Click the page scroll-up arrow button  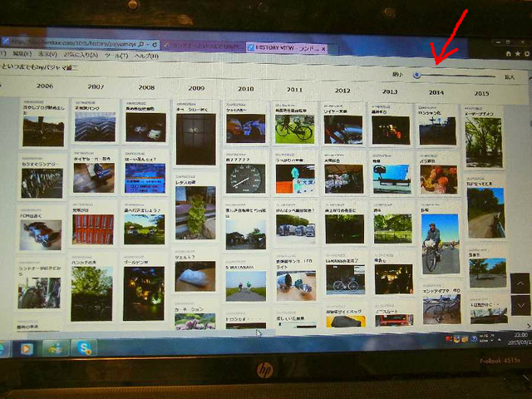(x=520, y=283)
